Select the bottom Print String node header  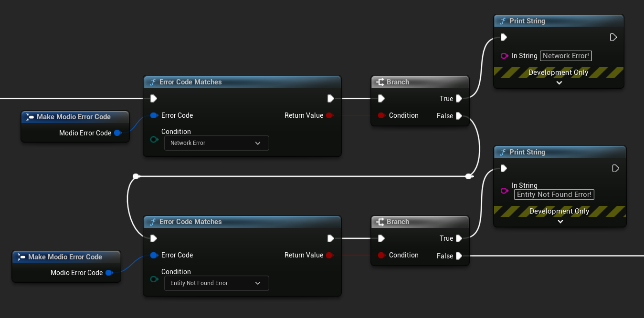click(560, 152)
